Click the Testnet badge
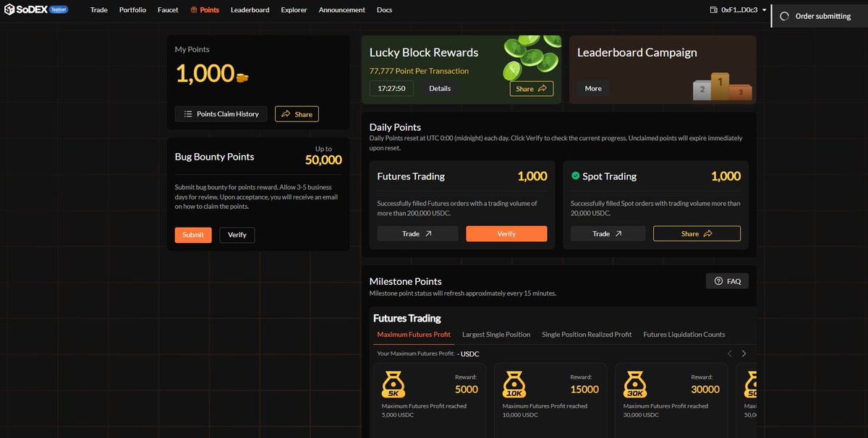This screenshot has width=868, height=438. (59, 9)
